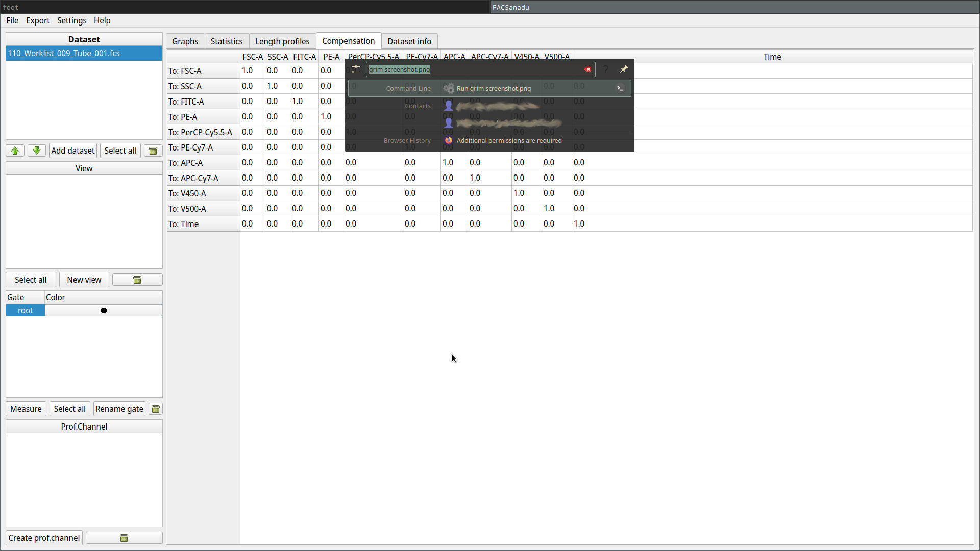Delete dataset using trash icon
Image resolution: width=980 pixels, height=551 pixels.
(153, 151)
